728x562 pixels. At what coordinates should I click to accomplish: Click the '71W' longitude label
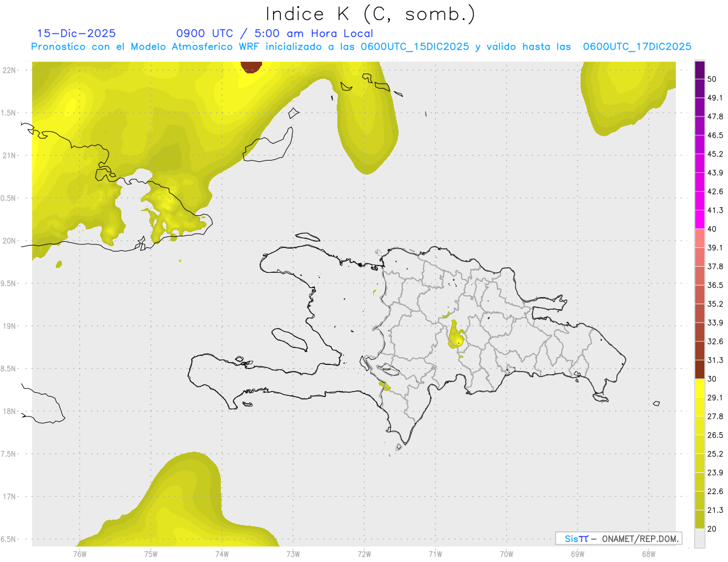(435, 554)
